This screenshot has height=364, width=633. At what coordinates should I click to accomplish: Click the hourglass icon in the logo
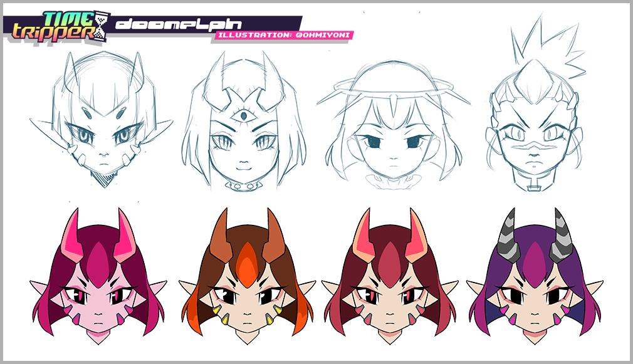[102, 26]
